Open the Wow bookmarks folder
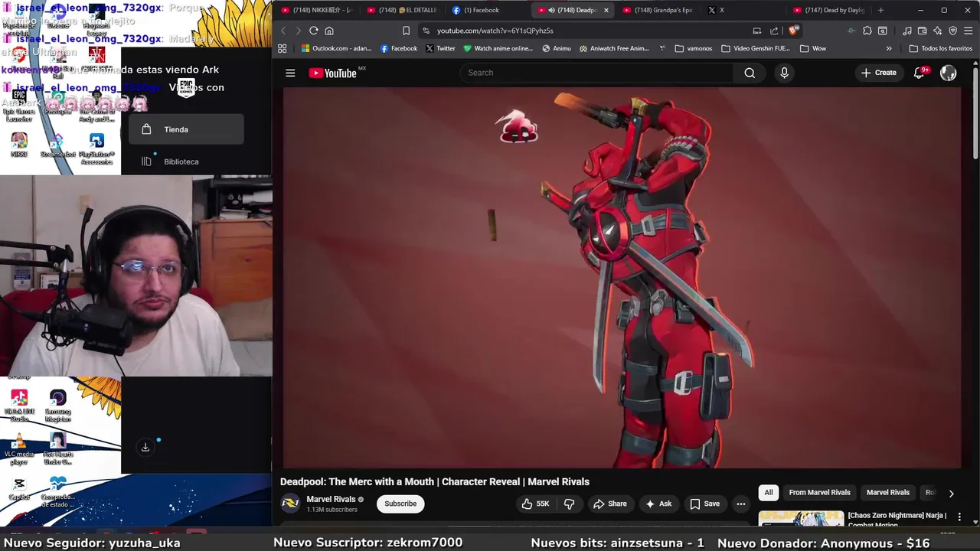The width and height of the screenshot is (980, 551). [813, 48]
